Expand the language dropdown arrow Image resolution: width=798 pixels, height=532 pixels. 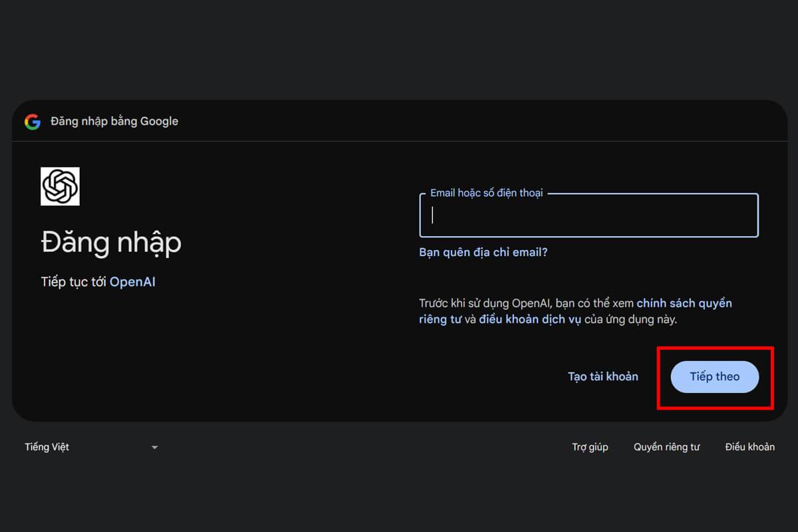pyautogui.click(x=154, y=448)
